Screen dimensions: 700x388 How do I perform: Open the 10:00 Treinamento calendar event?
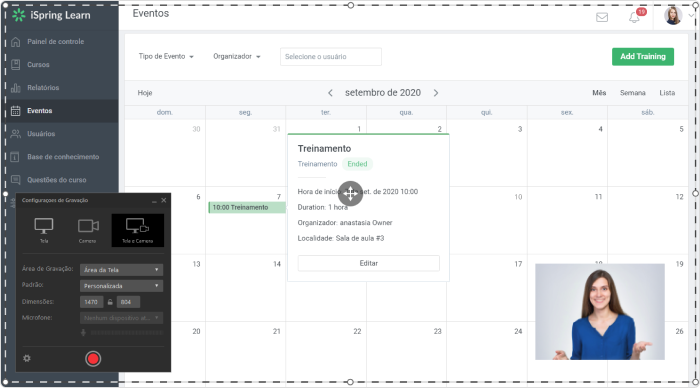(247, 208)
